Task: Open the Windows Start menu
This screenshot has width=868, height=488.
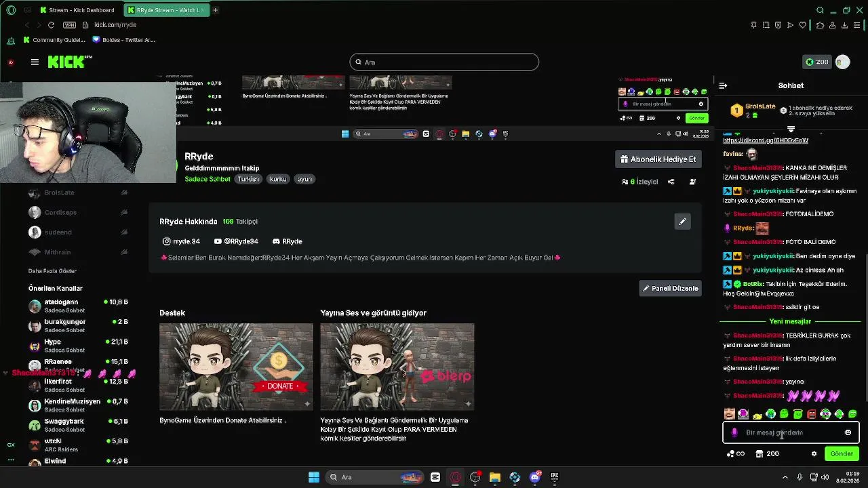Action: 314,477
